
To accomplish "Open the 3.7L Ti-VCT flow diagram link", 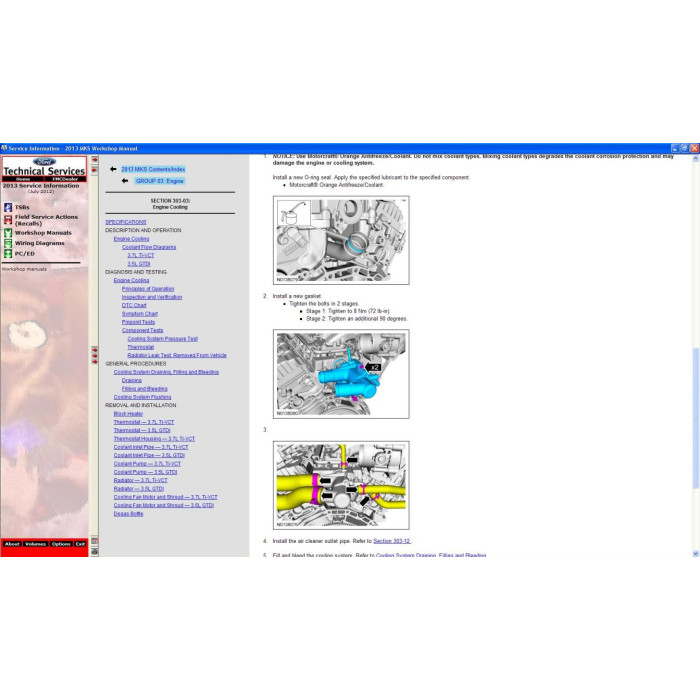I will pos(141,255).
